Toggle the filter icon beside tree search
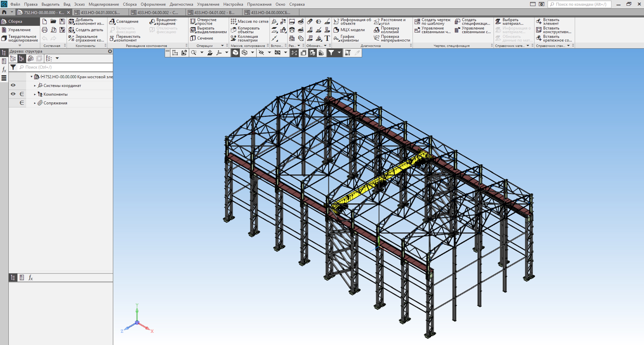 tap(13, 67)
